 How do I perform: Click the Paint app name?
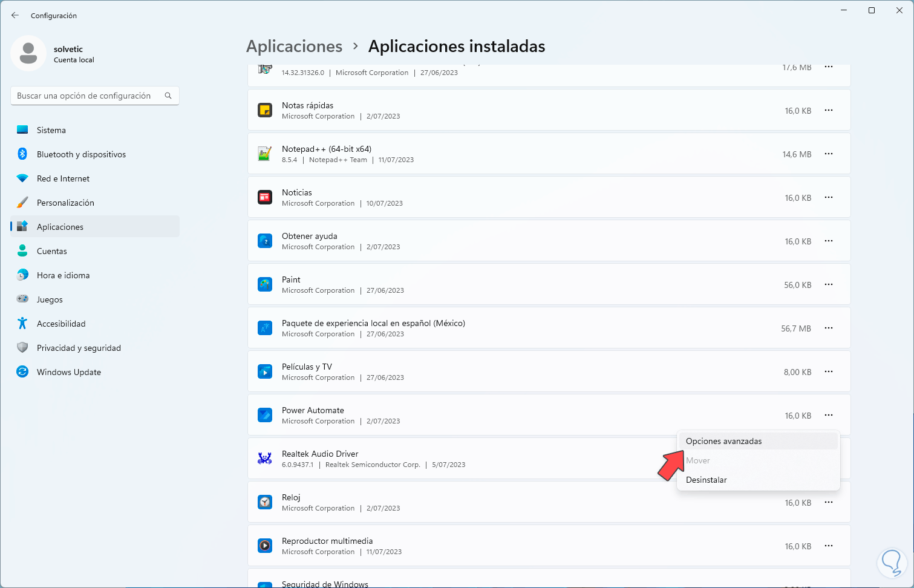[291, 279]
